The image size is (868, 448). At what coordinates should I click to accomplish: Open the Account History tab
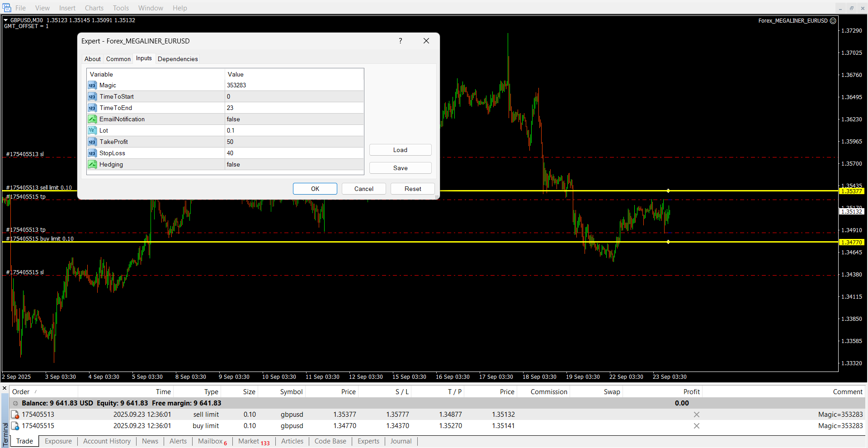107,441
